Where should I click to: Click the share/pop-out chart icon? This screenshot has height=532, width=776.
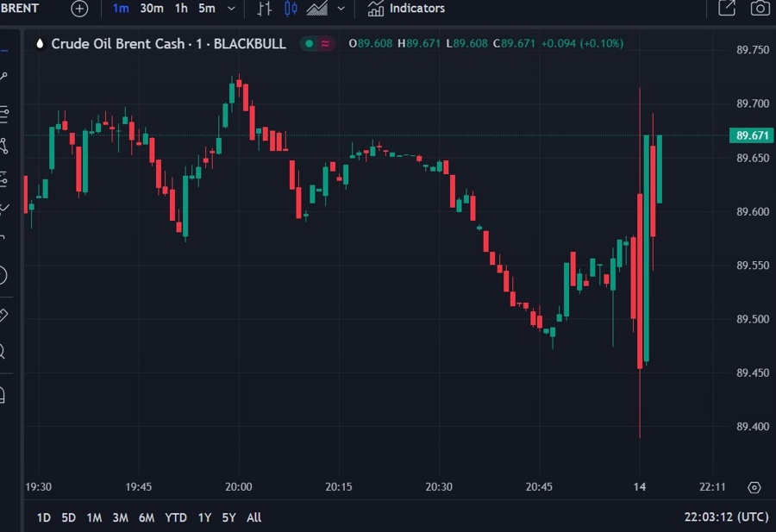(727, 8)
